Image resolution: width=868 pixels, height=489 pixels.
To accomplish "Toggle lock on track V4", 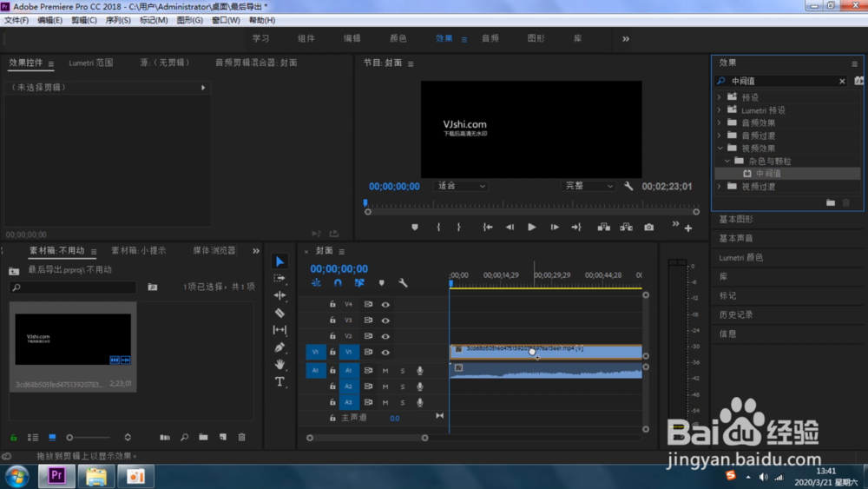I will point(332,304).
